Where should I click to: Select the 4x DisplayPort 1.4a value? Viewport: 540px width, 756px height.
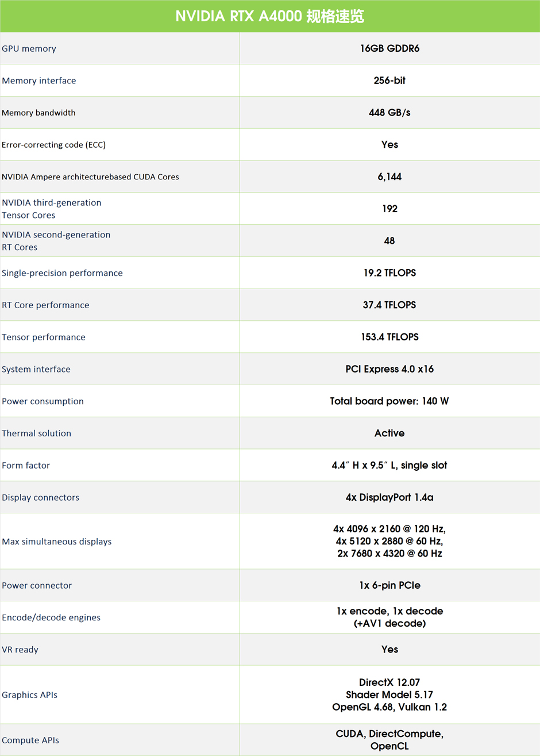(389, 497)
